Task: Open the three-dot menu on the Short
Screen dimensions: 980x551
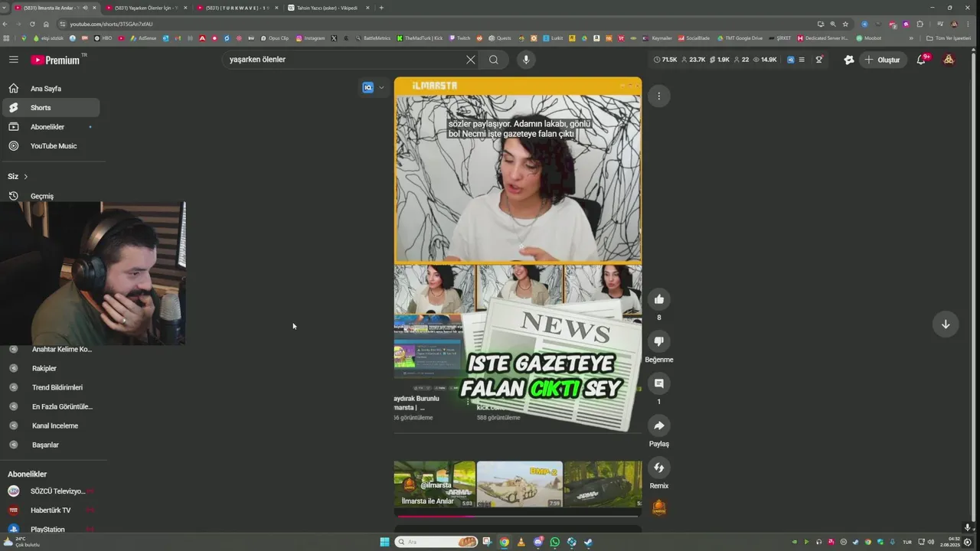Action: point(658,96)
